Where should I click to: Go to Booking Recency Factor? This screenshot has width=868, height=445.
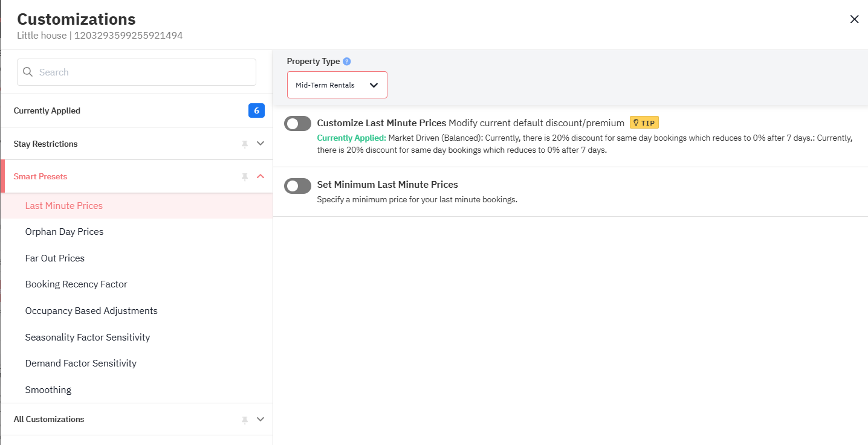[x=76, y=284]
